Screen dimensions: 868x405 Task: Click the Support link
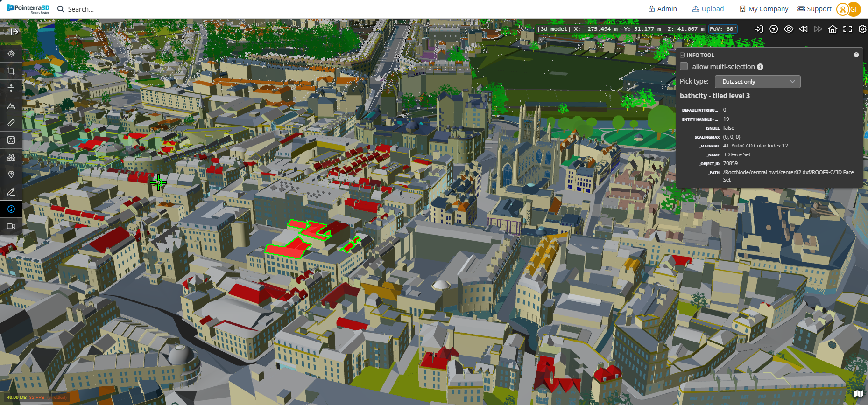814,9
